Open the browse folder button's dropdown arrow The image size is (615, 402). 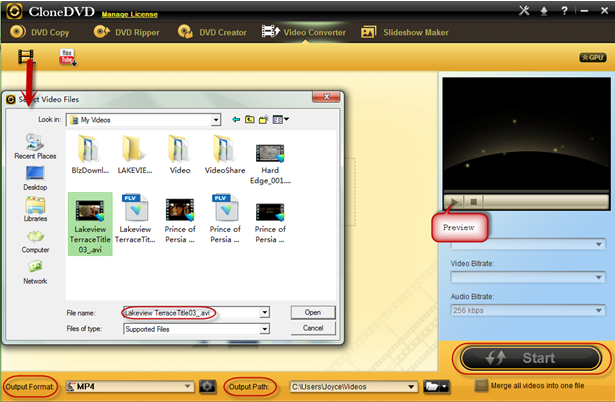click(x=444, y=387)
